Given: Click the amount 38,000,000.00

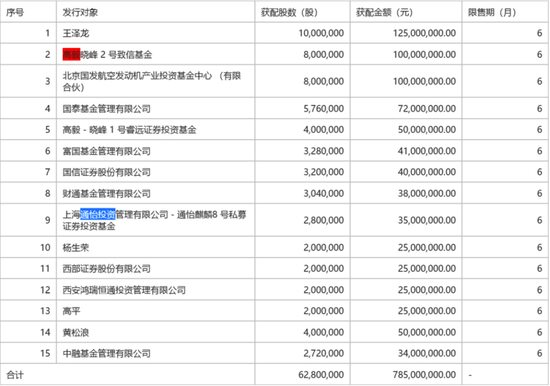Looking at the screenshot, I should pyautogui.click(x=427, y=194).
